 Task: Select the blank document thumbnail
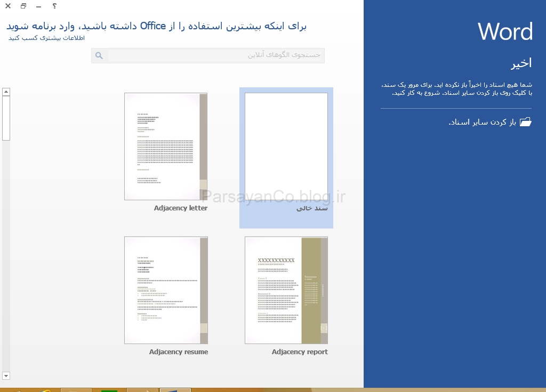pyautogui.click(x=286, y=146)
